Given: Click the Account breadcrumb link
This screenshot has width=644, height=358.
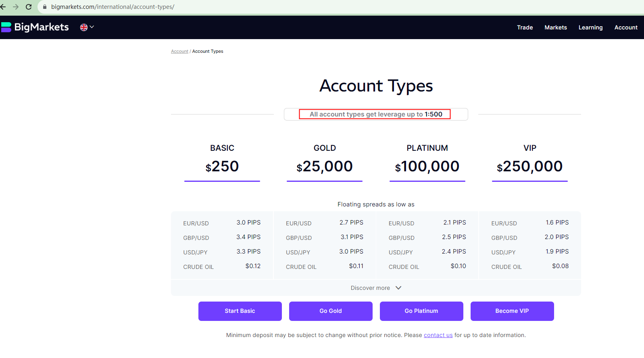Looking at the screenshot, I should point(179,52).
